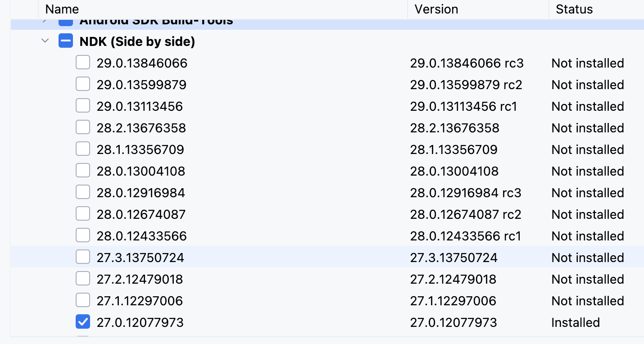Check the 27.3.13750724 NDK checkbox
Screen dimensions: 644x344
point(83,257)
